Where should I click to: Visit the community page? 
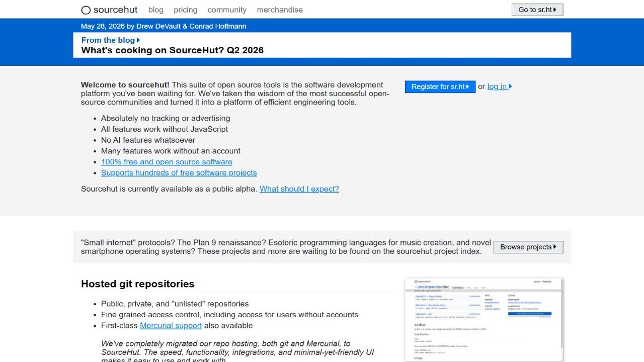(x=227, y=10)
